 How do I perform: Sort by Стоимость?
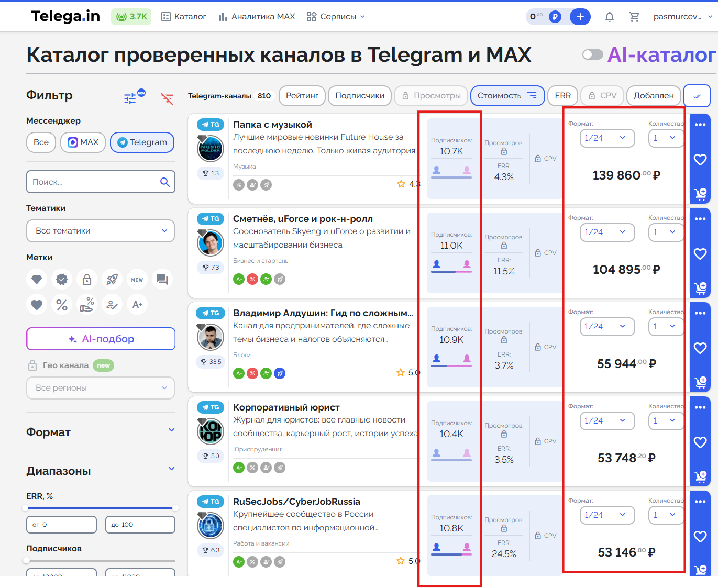point(507,96)
